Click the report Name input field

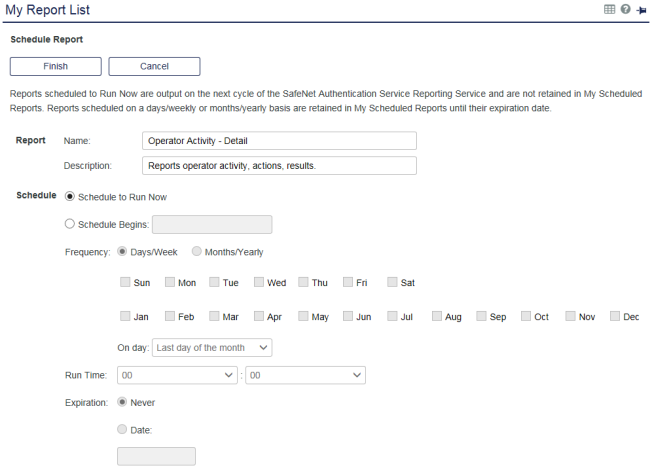click(x=278, y=141)
